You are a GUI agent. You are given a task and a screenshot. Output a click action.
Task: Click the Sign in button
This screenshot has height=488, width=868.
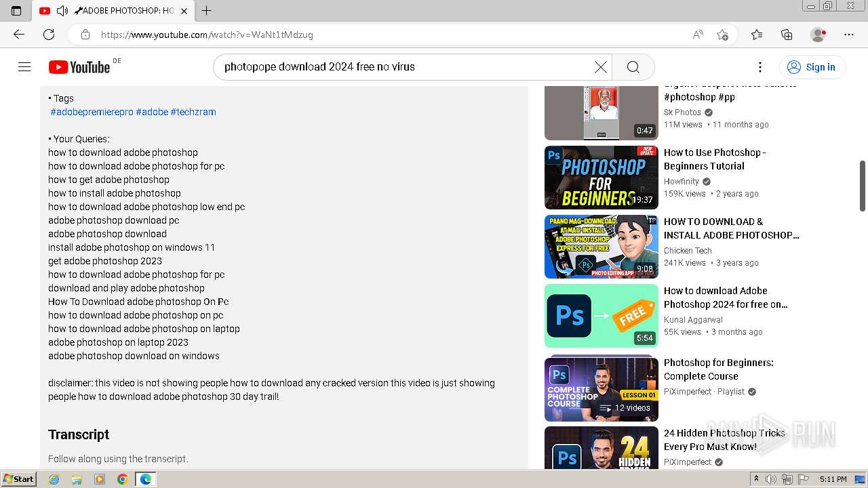tap(812, 66)
